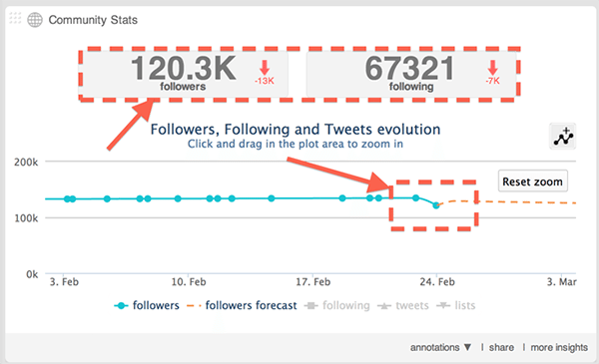Image resolution: width=599 pixels, height=364 pixels.
Task: Click the 120.3K followers stat box
Action: [x=184, y=74]
